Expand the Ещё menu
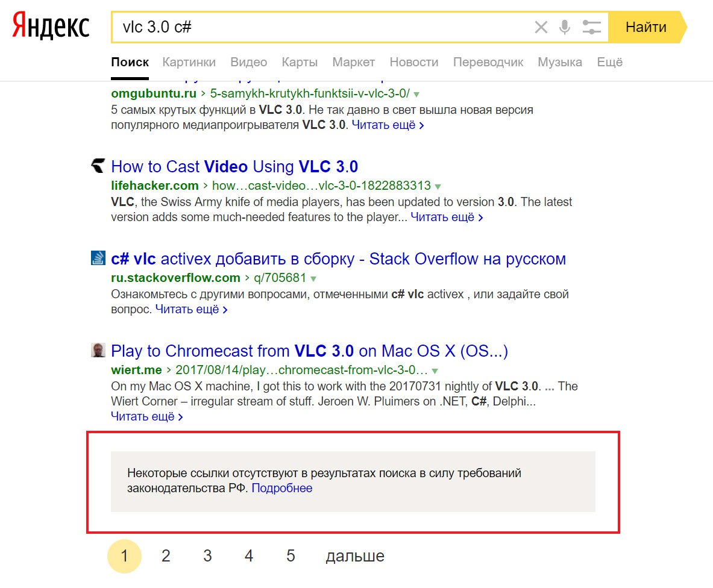Viewport: 713px width, 588px height. [x=609, y=62]
